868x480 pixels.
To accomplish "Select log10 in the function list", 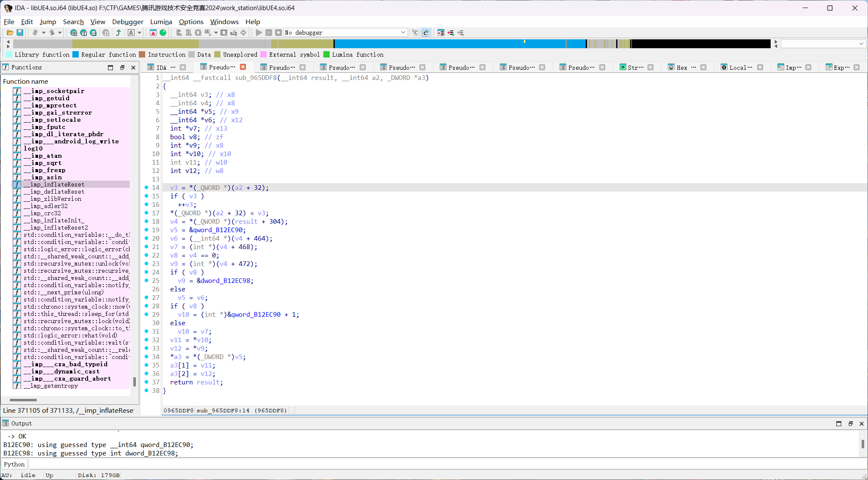I will click(33, 148).
